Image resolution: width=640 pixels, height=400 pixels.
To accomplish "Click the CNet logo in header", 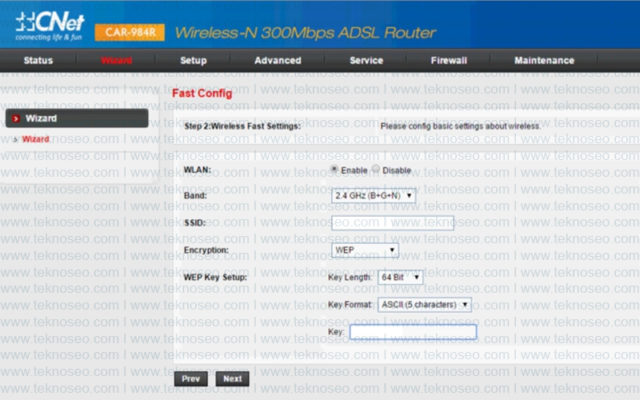I will tap(50, 26).
